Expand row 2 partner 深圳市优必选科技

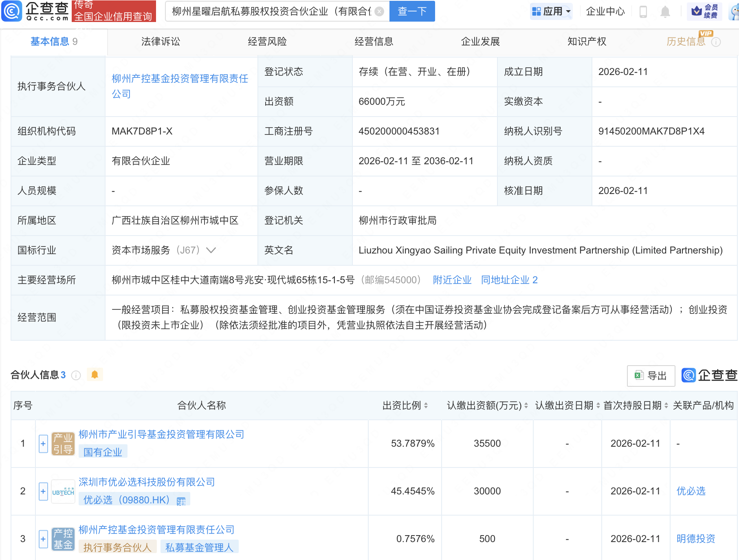(x=43, y=491)
